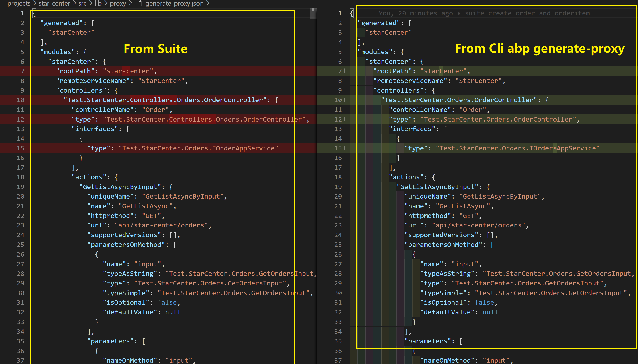Click the removed-line minus marker on line 15
This screenshot has width=638, height=364.
27,148
